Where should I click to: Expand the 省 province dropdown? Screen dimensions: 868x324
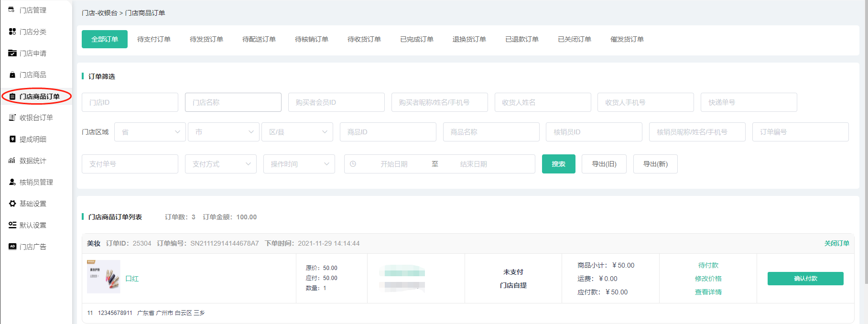[150, 132]
